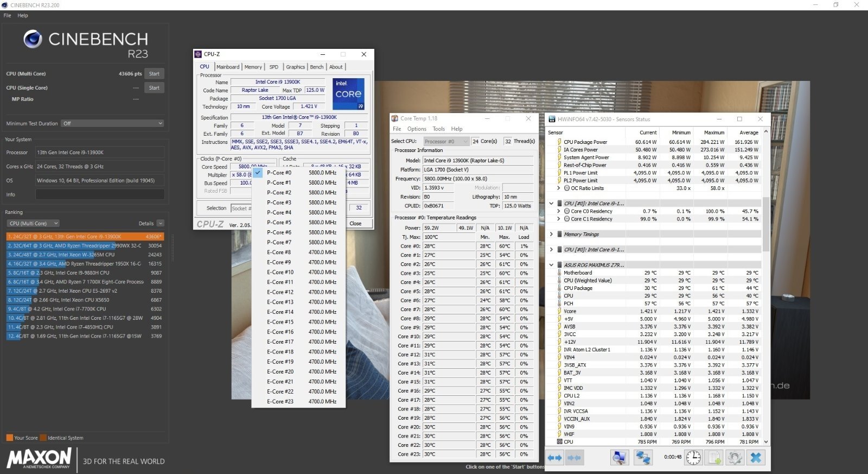Click the Vcore voltage sensor icon
The height and width of the screenshot is (474, 868).
tap(559, 311)
